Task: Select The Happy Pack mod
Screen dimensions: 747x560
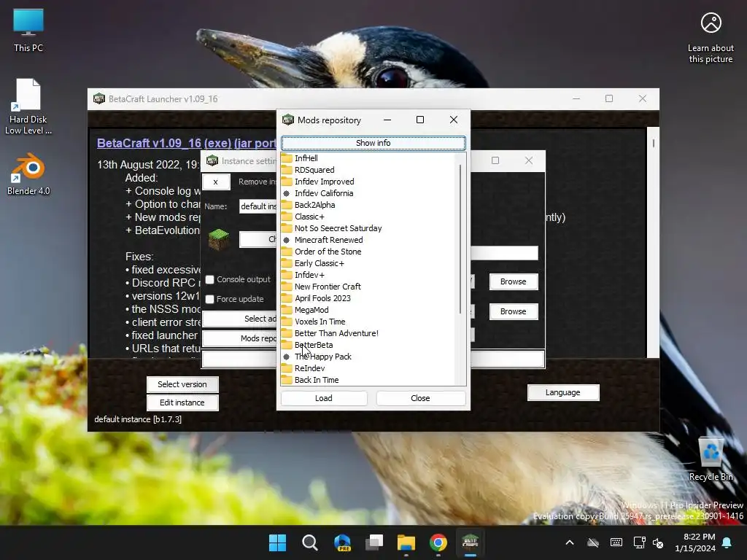Action: pos(322,357)
